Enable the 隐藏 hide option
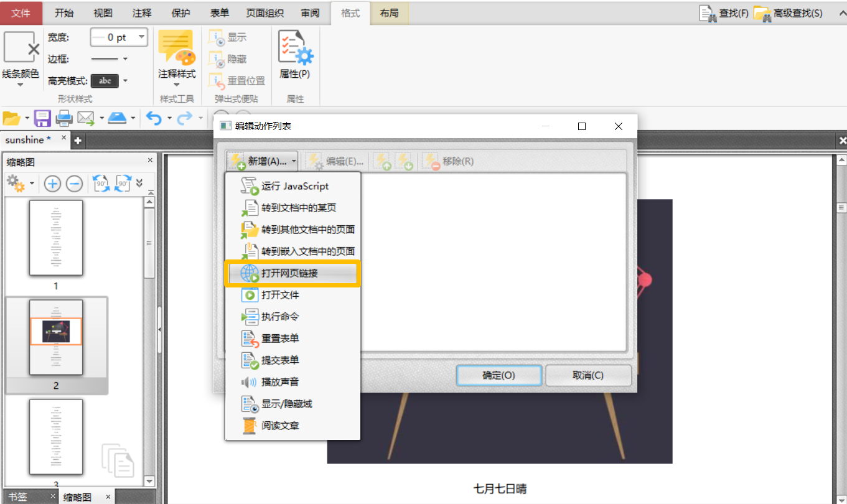Viewport: 847px width, 504px height. coord(230,59)
